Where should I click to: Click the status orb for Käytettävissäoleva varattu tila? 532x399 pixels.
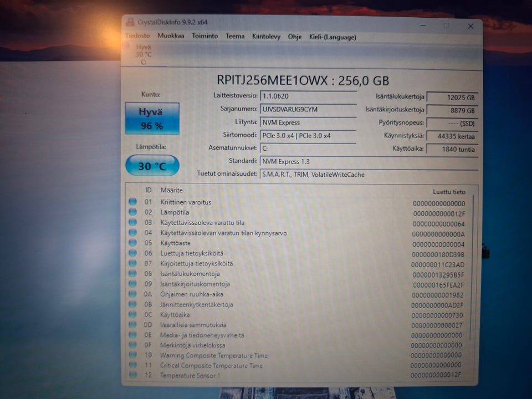(x=132, y=222)
